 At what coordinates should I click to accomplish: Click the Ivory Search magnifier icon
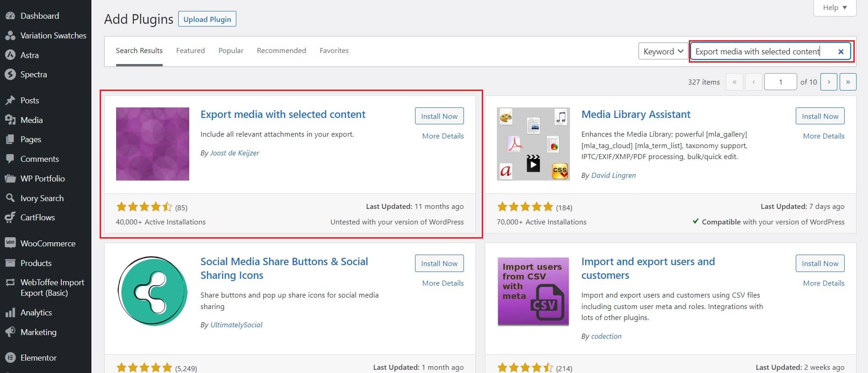[x=10, y=198]
